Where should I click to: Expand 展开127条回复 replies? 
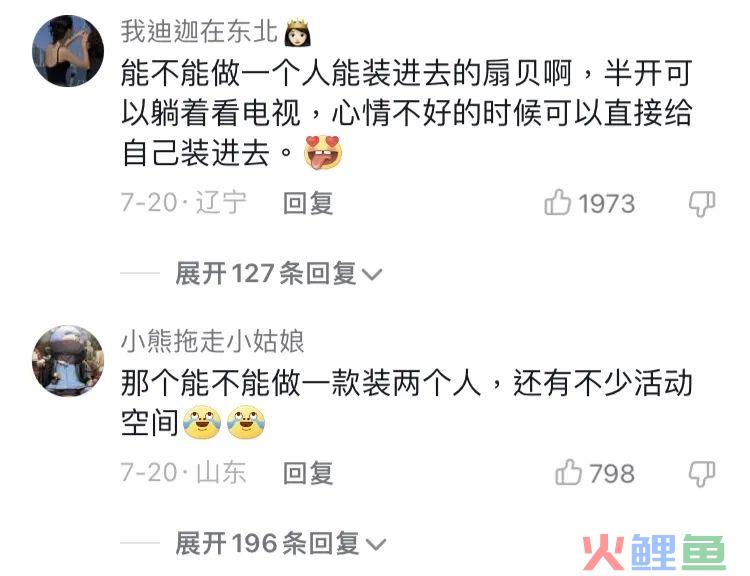coord(279,274)
